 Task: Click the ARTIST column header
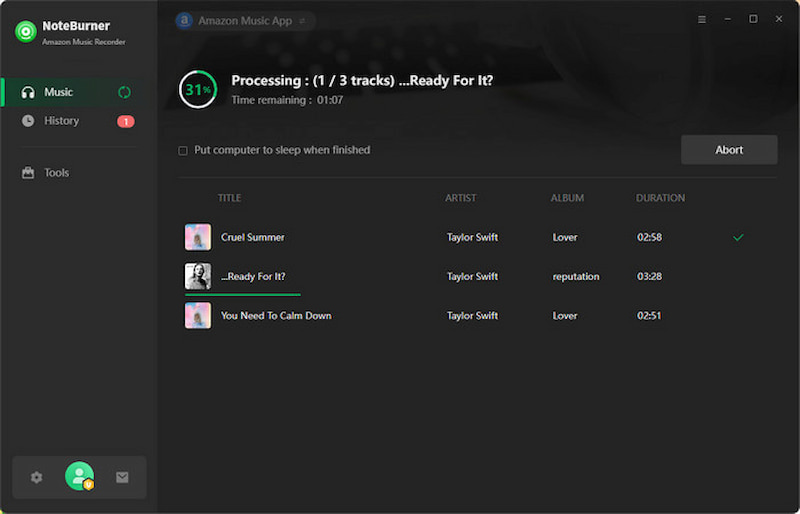coord(461,198)
